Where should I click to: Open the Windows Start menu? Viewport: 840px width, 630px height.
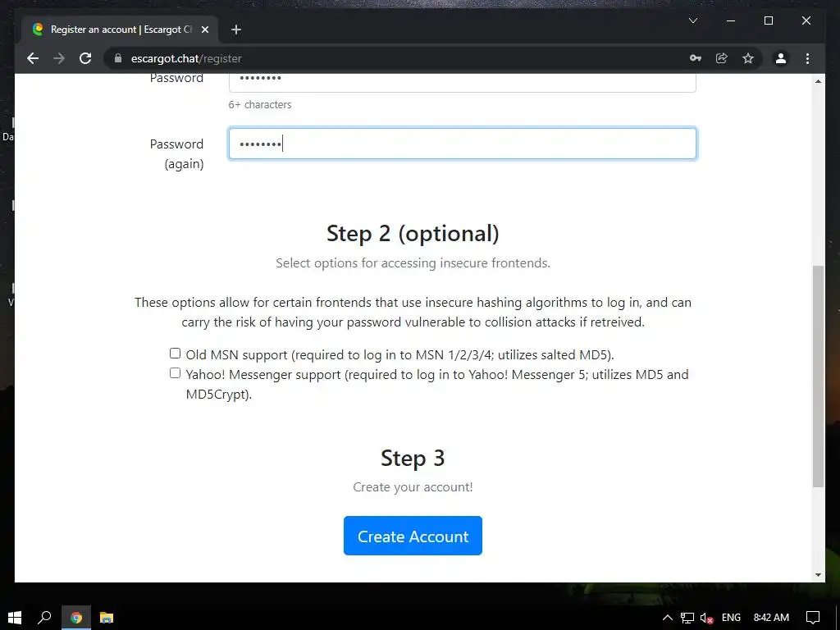(15, 618)
